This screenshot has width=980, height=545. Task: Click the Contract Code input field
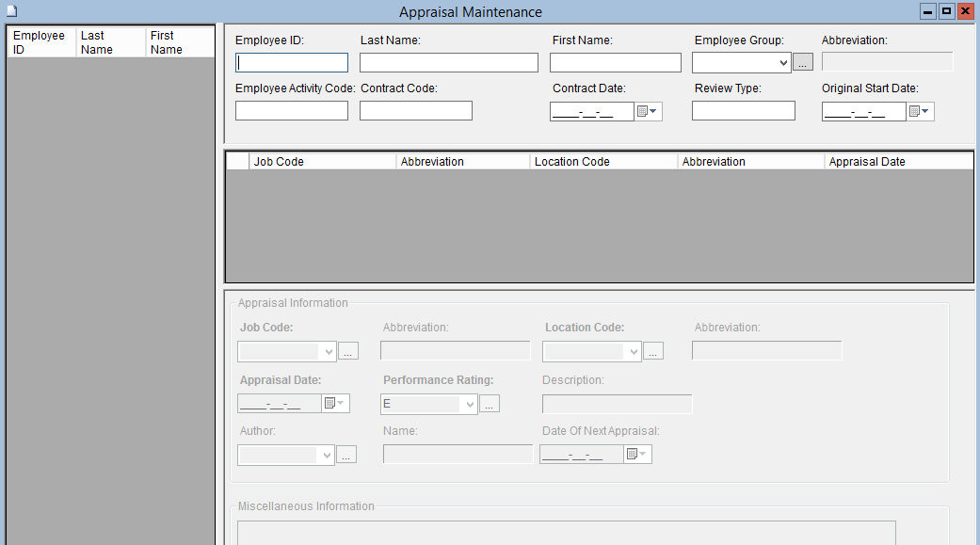coord(415,111)
